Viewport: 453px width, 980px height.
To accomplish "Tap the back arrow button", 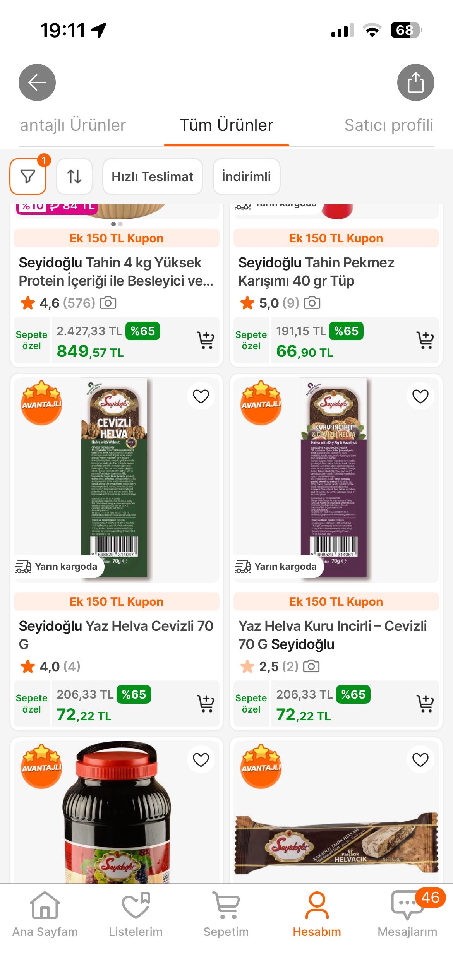I will (37, 82).
